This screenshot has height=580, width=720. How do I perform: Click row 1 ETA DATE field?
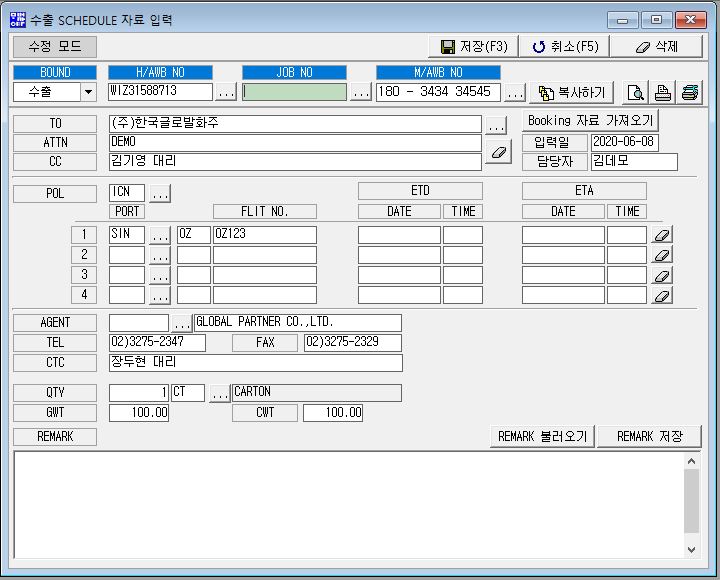click(563, 235)
